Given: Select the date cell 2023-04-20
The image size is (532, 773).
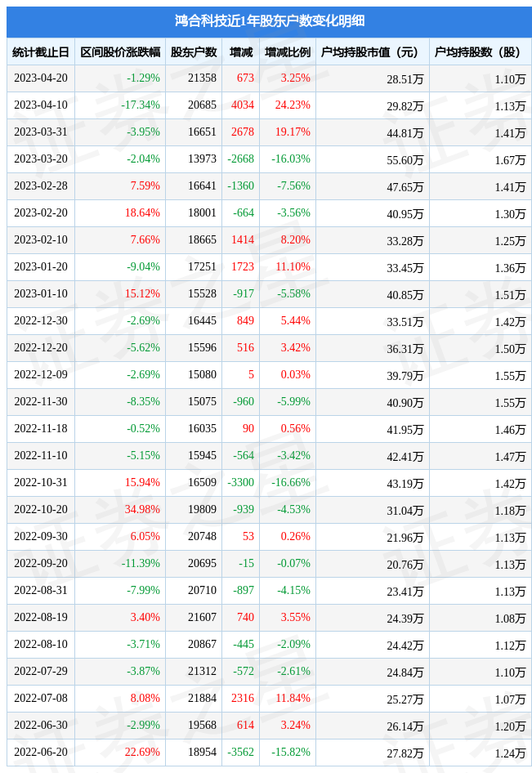Looking at the screenshot, I should tap(40, 78).
